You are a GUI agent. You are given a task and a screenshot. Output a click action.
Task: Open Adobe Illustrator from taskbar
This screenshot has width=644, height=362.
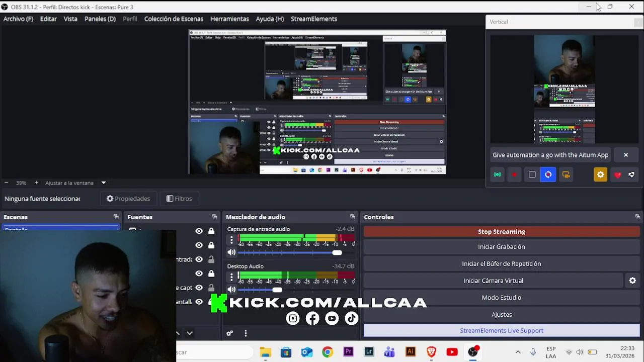pyautogui.click(x=411, y=352)
